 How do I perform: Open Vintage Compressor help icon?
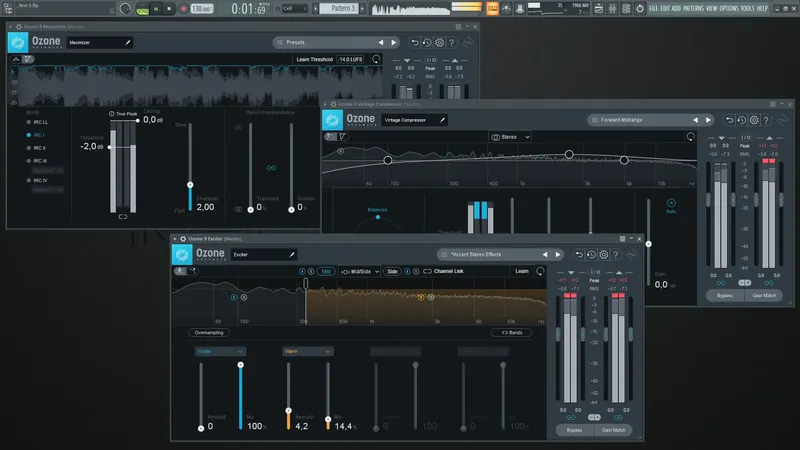[766, 120]
